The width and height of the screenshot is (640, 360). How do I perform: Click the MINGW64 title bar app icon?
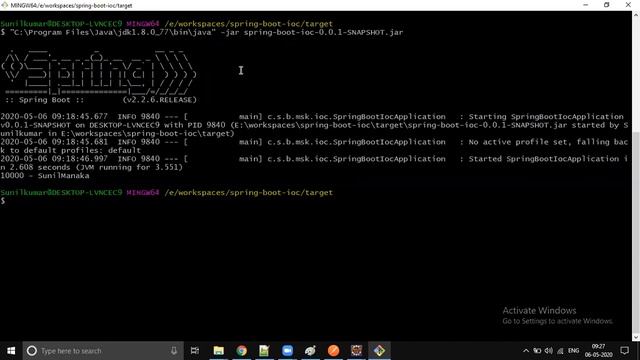pos(4,5)
